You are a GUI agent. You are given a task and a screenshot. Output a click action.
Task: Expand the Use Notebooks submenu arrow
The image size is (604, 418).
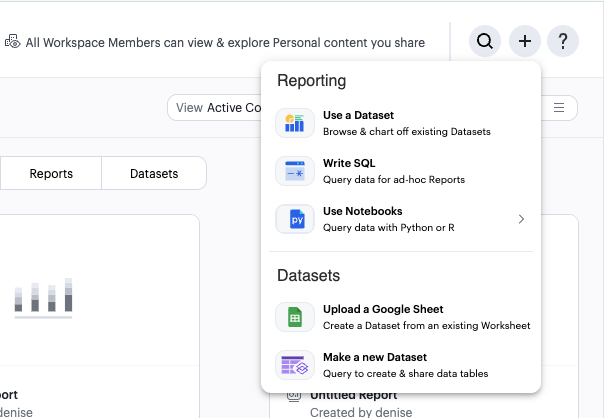521,219
